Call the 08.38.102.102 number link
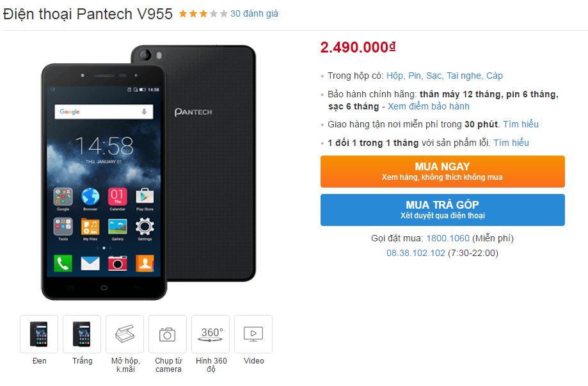Viewport: 588px width, 386px height. [x=415, y=253]
